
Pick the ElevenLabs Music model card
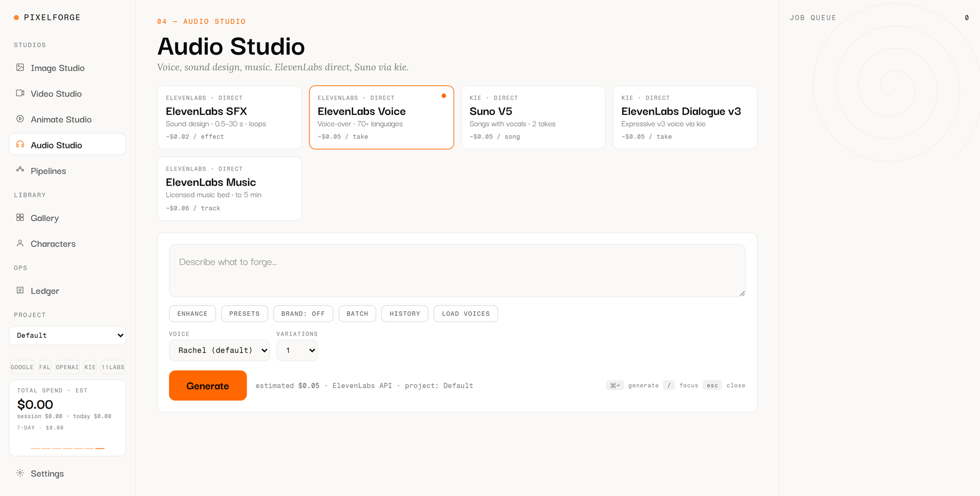coord(230,189)
